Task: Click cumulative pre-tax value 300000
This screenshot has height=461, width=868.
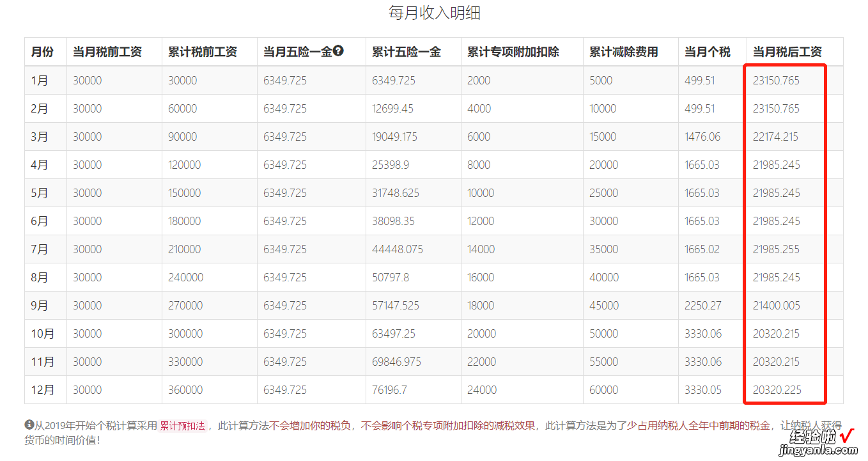Action: (185, 334)
